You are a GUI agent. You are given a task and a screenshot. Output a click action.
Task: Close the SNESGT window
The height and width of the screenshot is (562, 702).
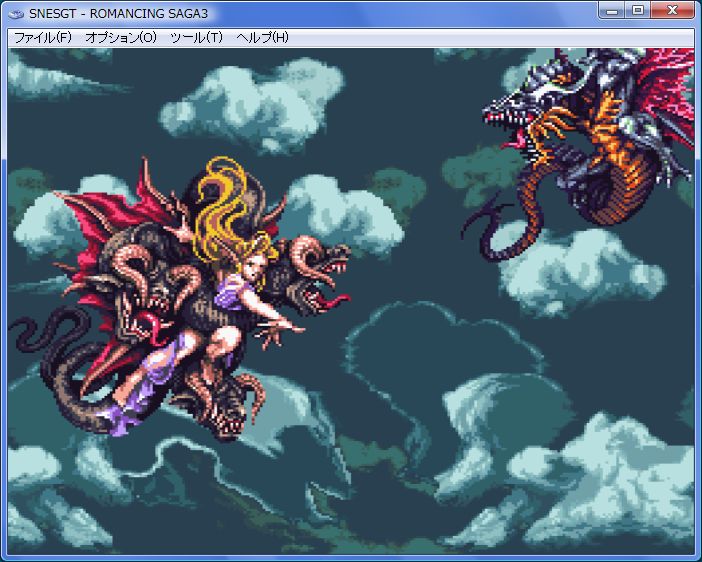(672, 11)
